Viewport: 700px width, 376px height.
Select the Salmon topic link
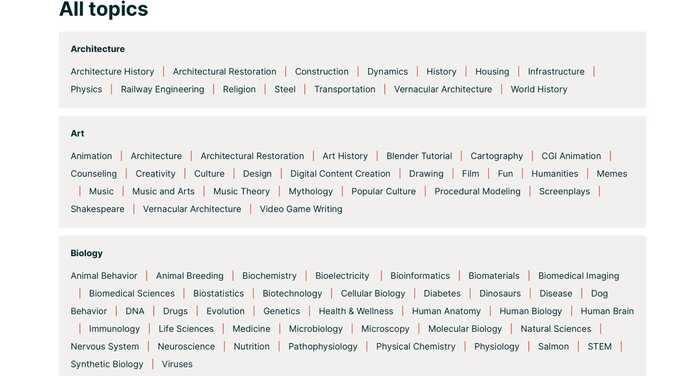click(x=553, y=347)
